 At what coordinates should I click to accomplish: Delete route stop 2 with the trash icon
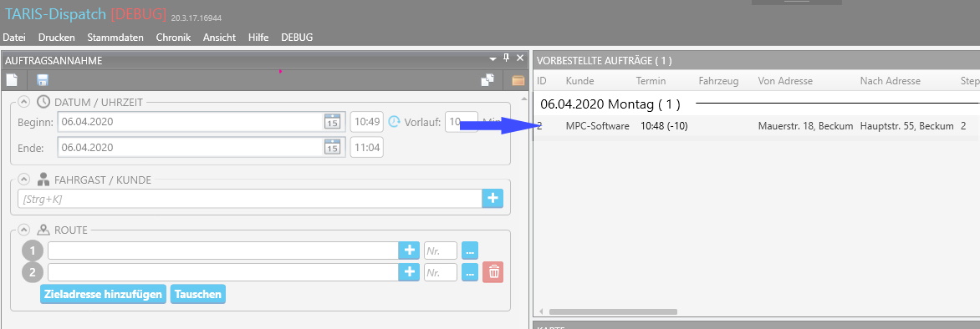(x=493, y=272)
